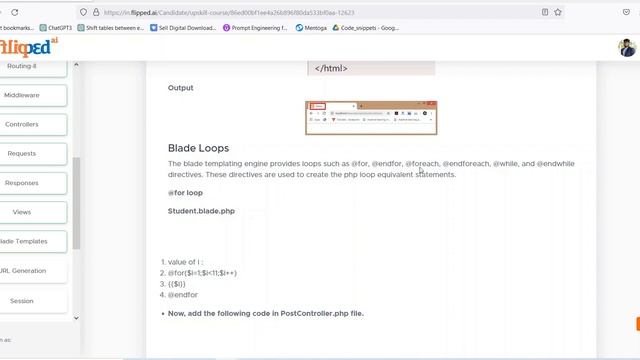Select the Requests lesson
This screenshot has width=640, height=360.
coord(33,153)
